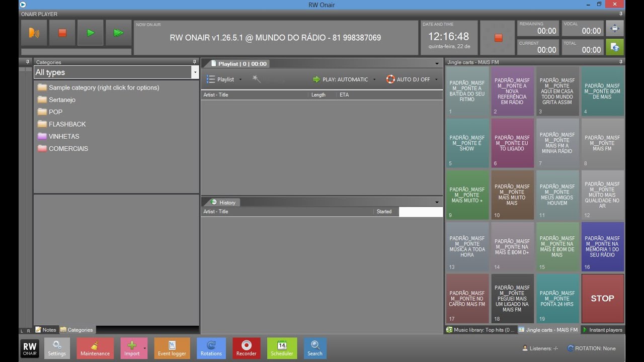Viewport: 644px width, 362px height.
Task: Open the Settings gear button
Action: tap(57, 348)
